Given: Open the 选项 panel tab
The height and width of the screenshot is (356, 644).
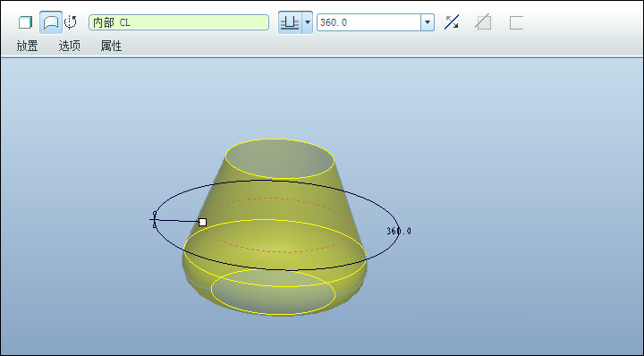Looking at the screenshot, I should tap(69, 46).
